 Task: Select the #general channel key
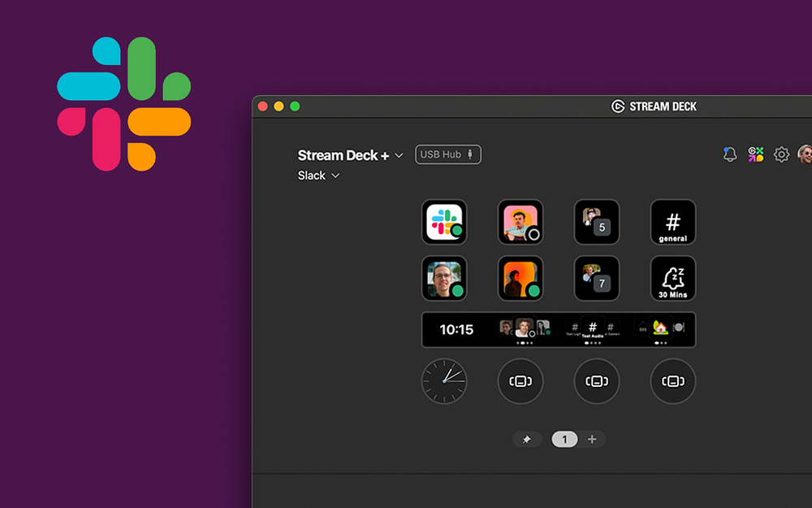coord(672,222)
